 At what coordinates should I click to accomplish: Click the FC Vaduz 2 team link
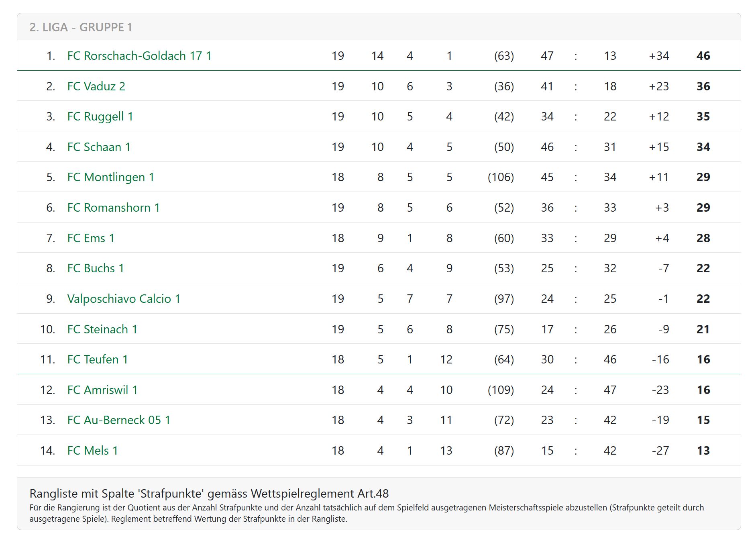tap(96, 86)
